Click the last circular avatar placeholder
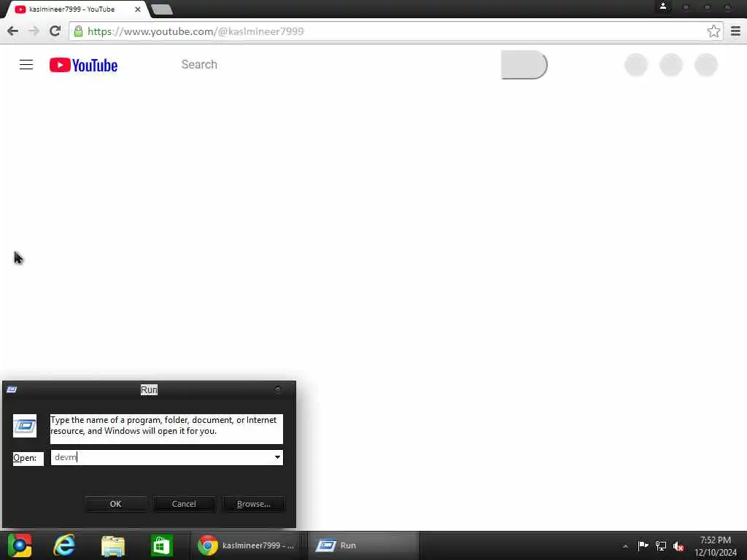This screenshot has width=747, height=560. (x=706, y=65)
